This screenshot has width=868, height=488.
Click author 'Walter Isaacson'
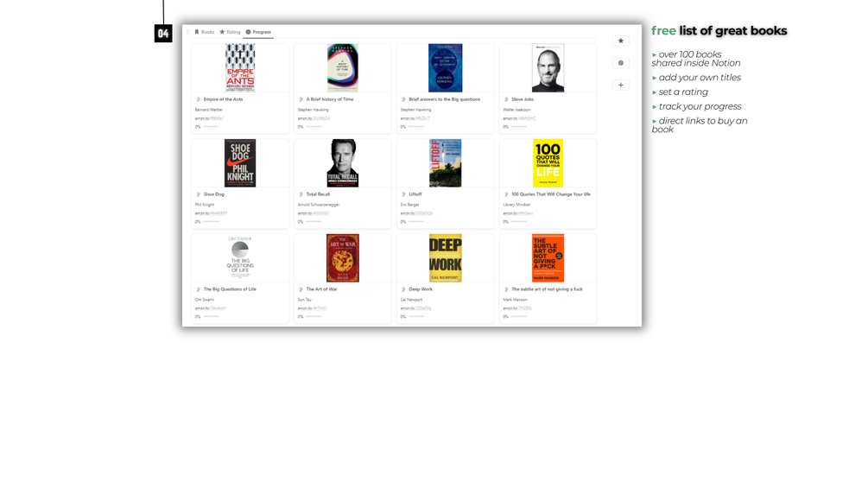pos(516,110)
